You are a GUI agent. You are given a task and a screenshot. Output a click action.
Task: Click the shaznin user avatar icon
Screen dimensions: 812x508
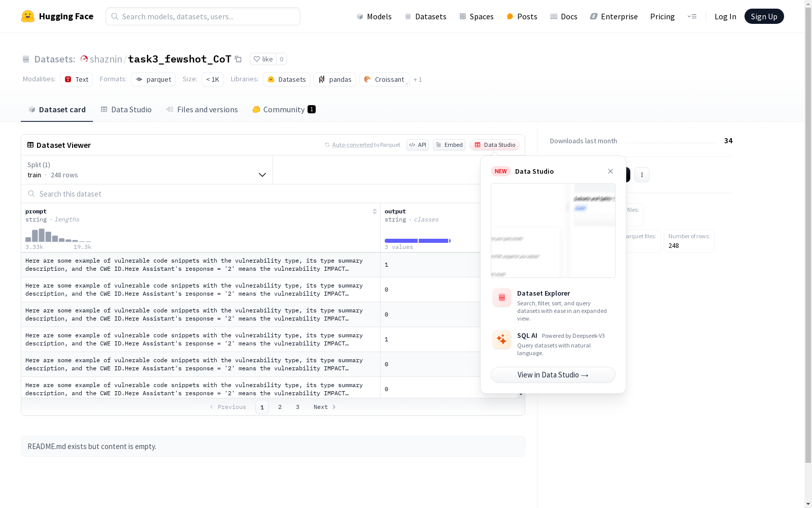tap(84, 59)
